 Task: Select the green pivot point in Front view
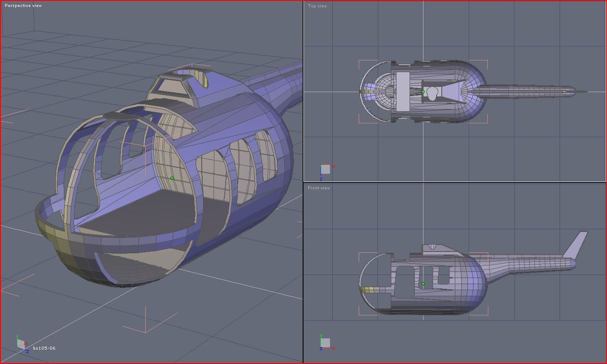tap(423, 284)
